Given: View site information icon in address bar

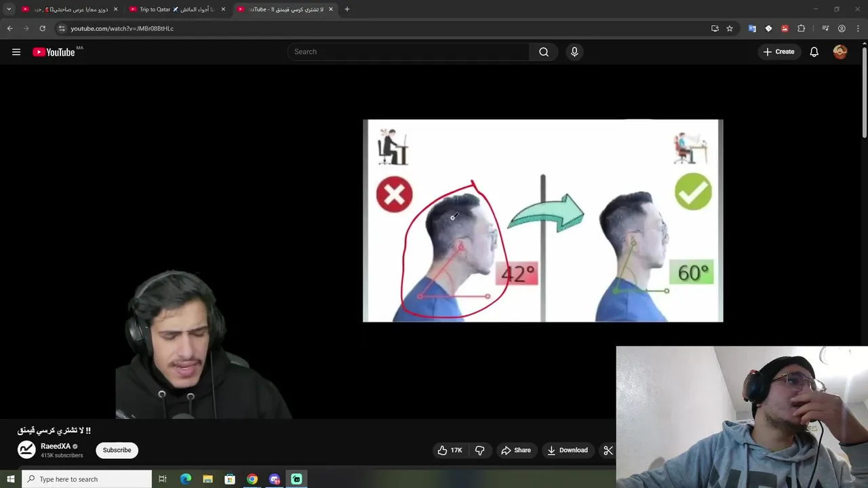Looking at the screenshot, I should point(62,28).
